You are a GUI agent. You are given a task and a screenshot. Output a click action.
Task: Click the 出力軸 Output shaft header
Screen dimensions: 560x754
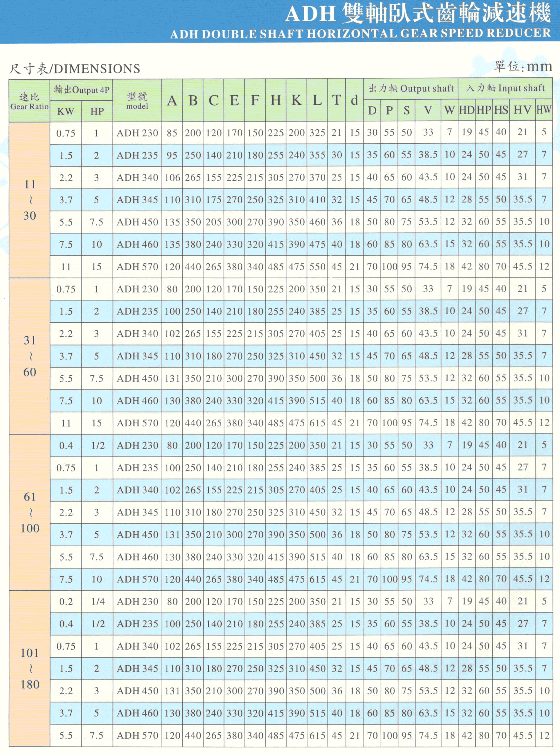coord(411,88)
